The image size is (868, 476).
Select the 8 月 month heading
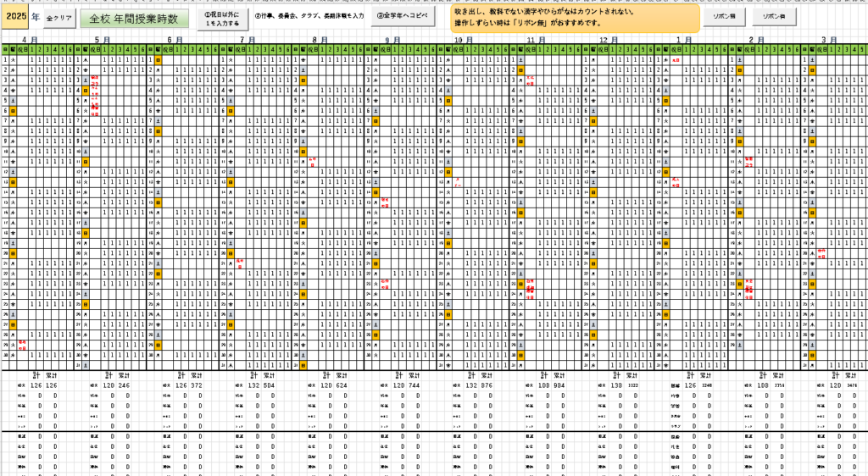tap(320, 40)
